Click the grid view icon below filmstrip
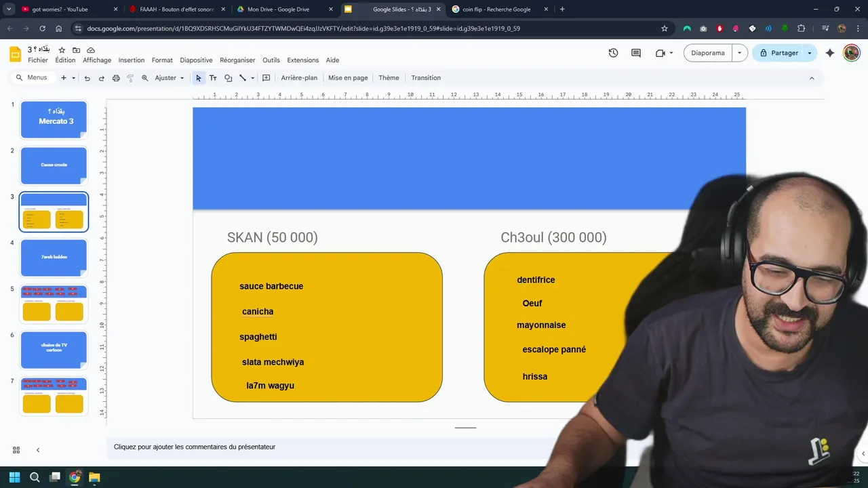 click(16, 450)
